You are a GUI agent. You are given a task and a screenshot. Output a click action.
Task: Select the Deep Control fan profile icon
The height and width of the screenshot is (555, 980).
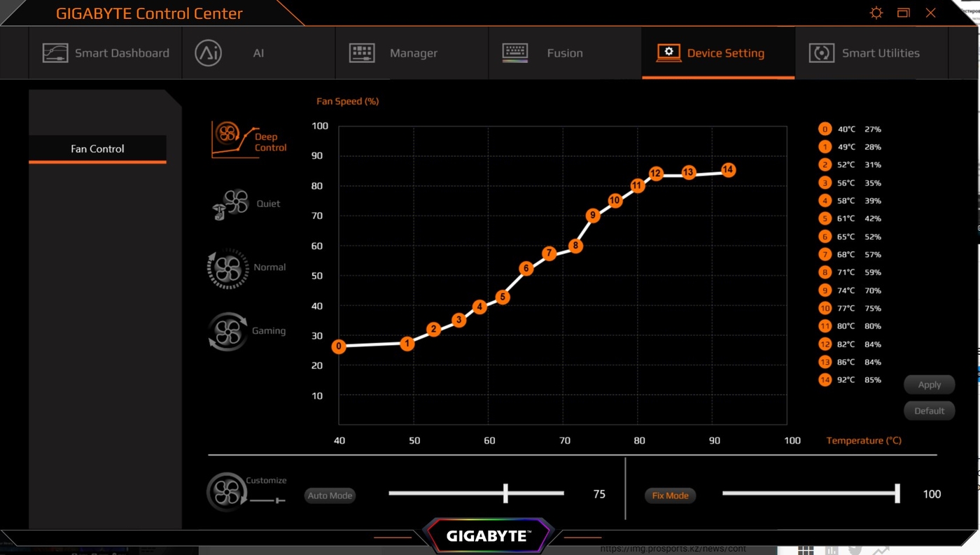[x=230, y=139]
